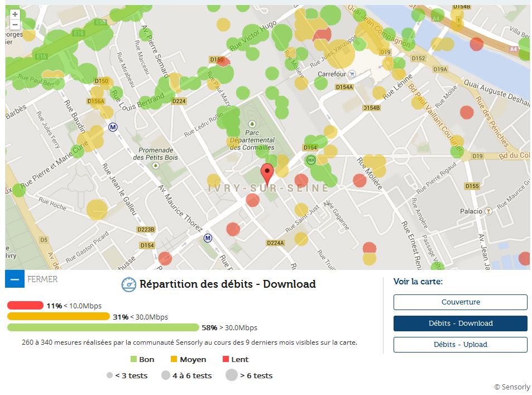Switch to the Débits - Upload map
Viewport: 532px width, 395px height.
[460, 345]
